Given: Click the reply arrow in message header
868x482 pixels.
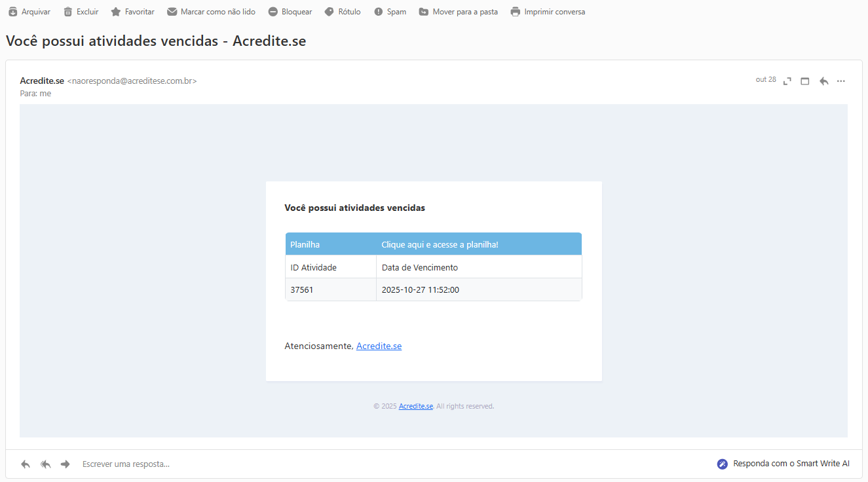Looking at the screenshot, I should (823, 81).
